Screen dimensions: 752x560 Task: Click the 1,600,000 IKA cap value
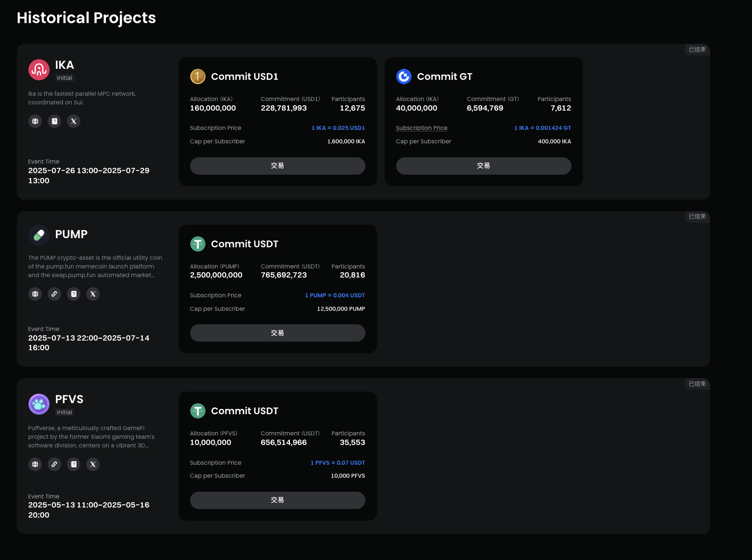[x=346, y=141]
